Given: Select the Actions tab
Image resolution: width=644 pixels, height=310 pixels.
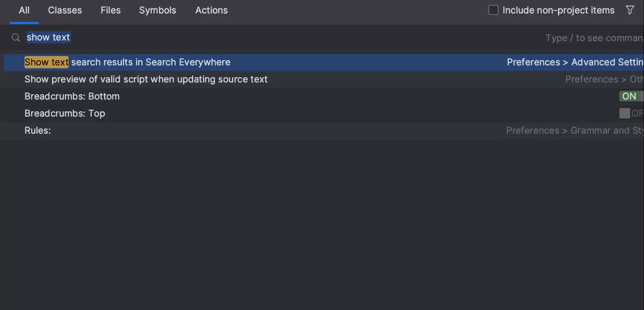Looking at the screenshot, I should click(211, 10).
